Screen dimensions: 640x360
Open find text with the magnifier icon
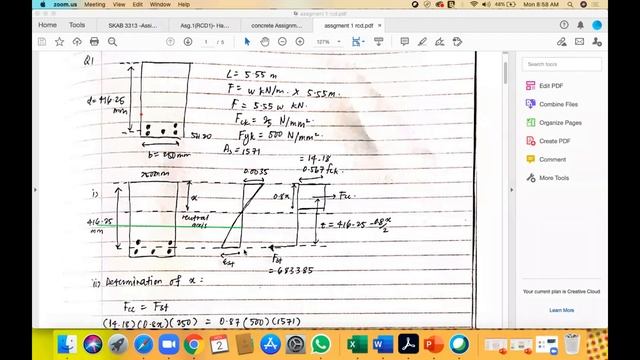pos(112,42)
